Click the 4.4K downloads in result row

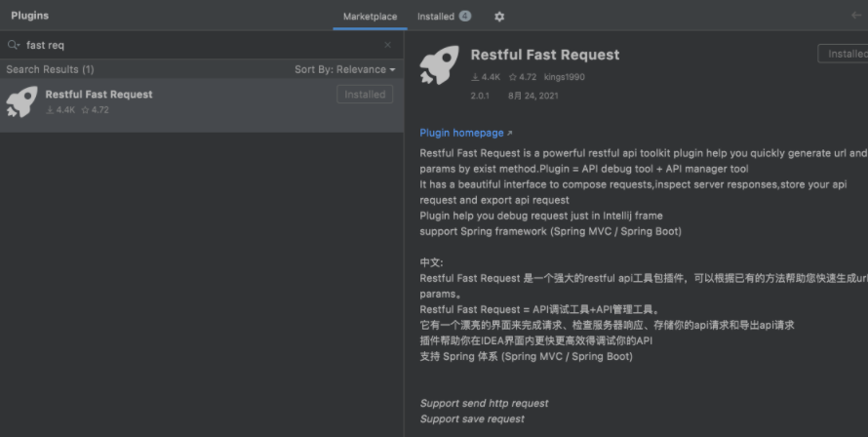point(60,109)
